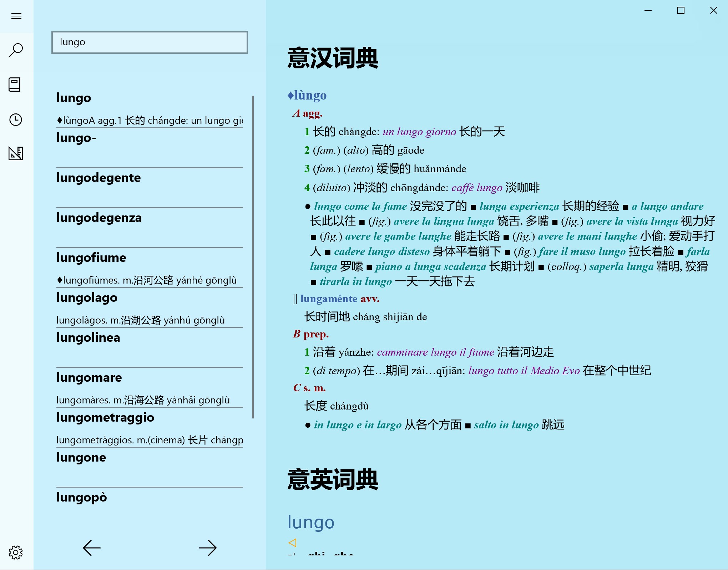Go back with the left arrow

point(92,548)
